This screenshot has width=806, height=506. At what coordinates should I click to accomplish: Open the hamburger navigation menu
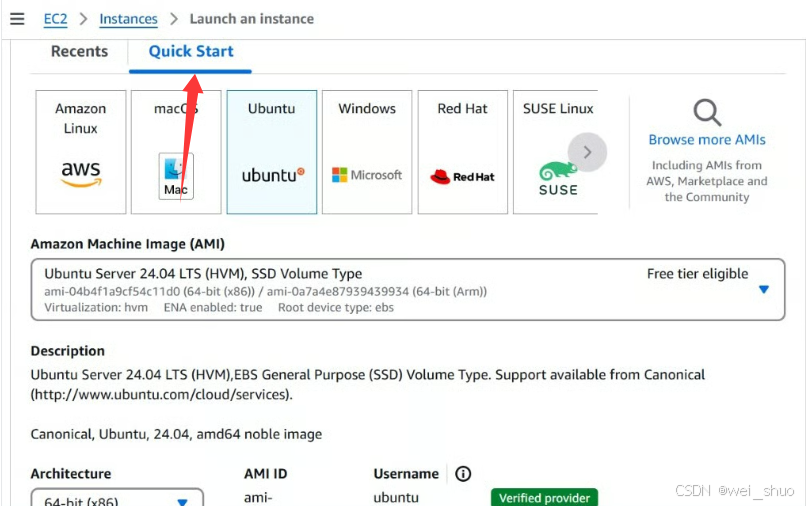17,19
